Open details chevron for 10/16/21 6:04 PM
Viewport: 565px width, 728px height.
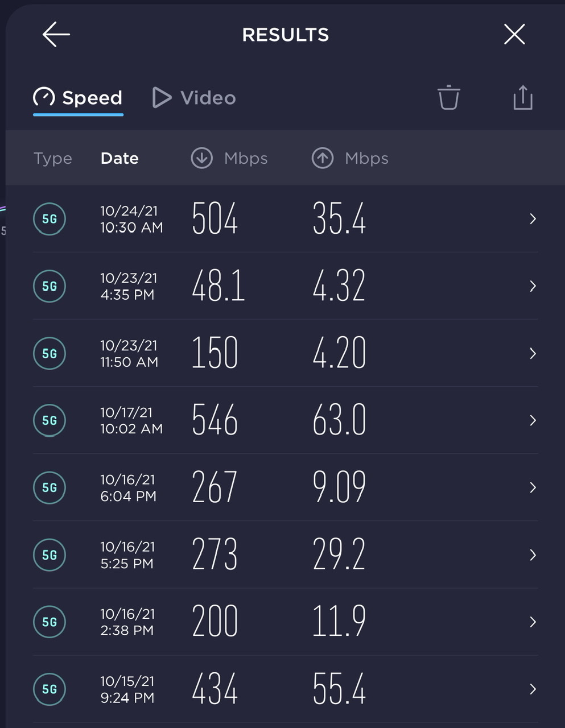533,487
